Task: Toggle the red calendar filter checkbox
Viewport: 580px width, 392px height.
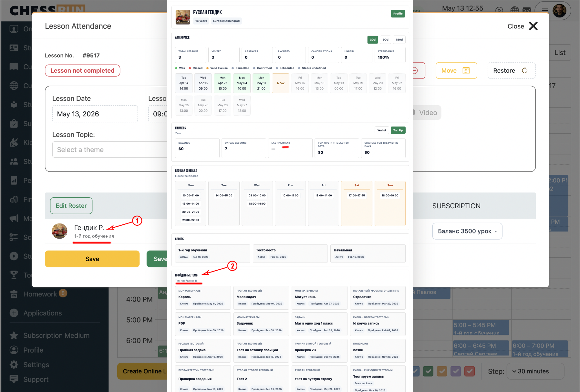Action: pyautogui.click(x=470, y=371)
